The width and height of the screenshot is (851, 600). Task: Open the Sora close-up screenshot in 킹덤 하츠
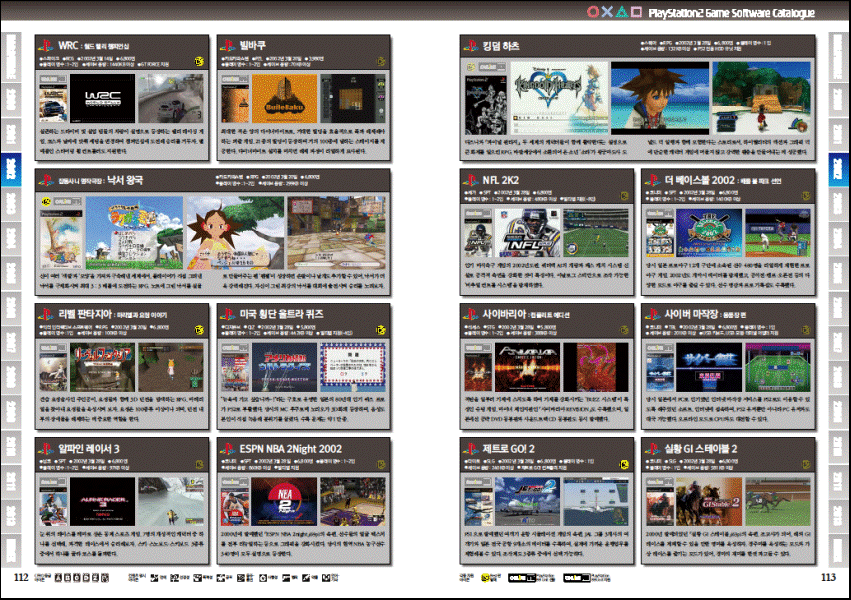pos(660,98)
